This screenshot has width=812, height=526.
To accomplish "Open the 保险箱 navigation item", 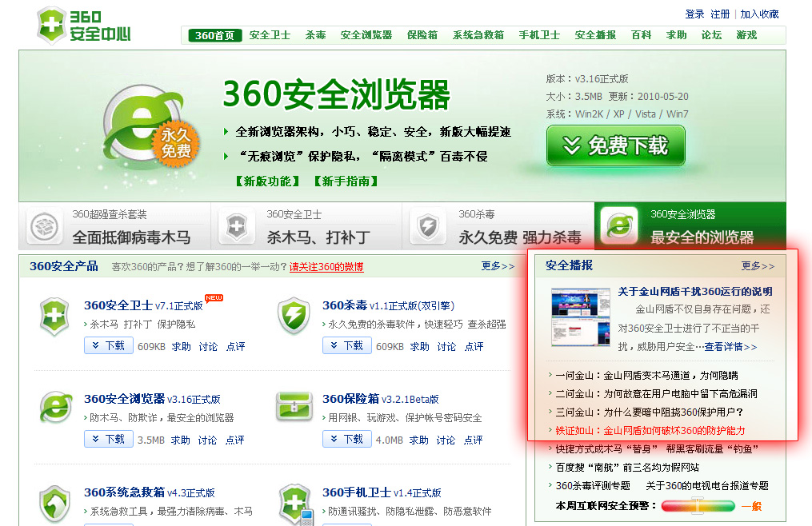I will pyautogui.click(x=422, y=35).
